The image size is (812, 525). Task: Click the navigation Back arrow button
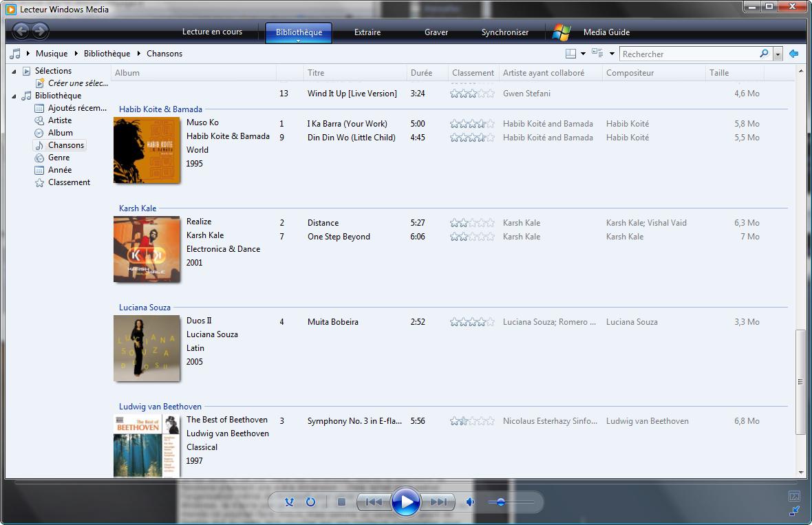tap(21, 31)
